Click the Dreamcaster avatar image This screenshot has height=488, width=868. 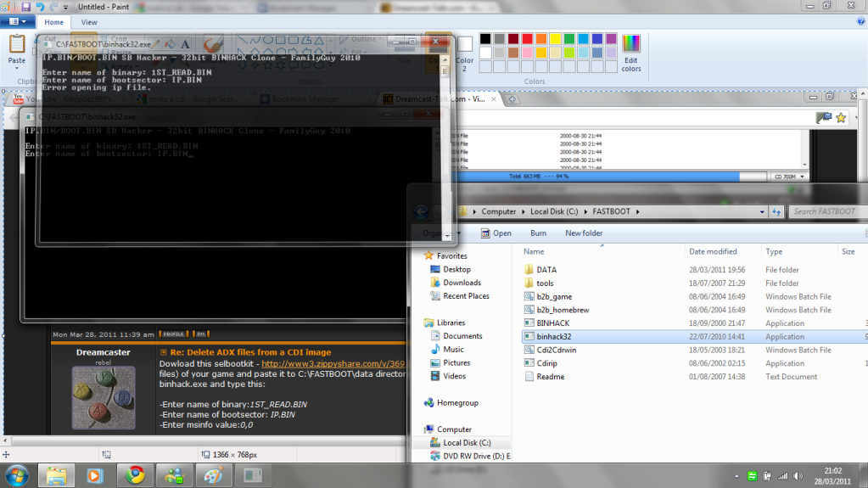click(104, 398)
